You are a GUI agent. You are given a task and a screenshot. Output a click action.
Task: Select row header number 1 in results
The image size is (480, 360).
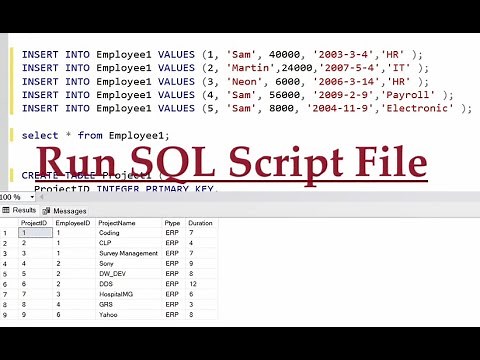9,233
